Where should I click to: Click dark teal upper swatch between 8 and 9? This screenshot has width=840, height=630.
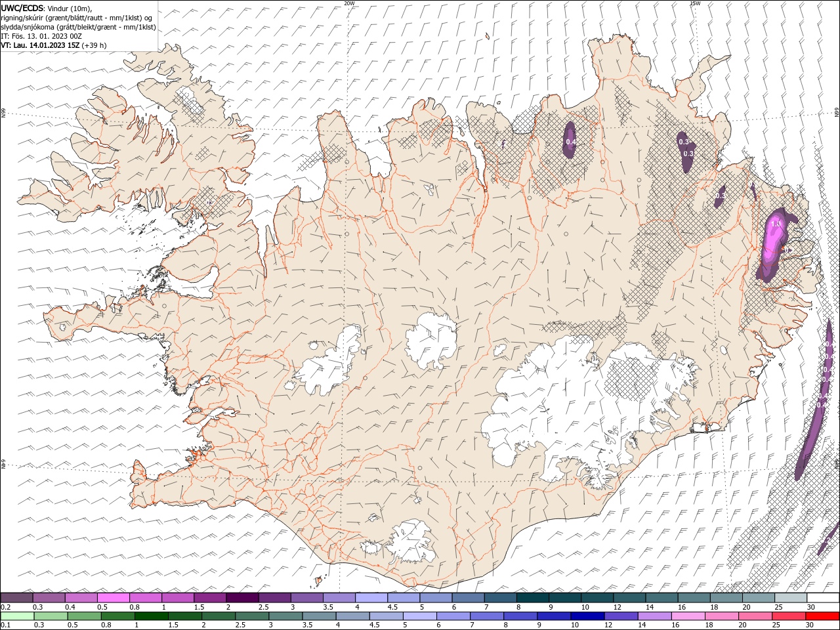(x=532, y=598)
